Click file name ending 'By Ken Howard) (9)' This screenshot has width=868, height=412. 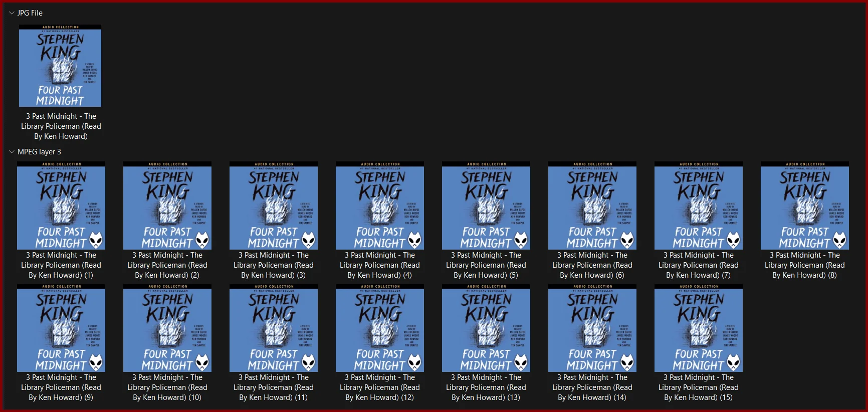[x=61, y=387]
